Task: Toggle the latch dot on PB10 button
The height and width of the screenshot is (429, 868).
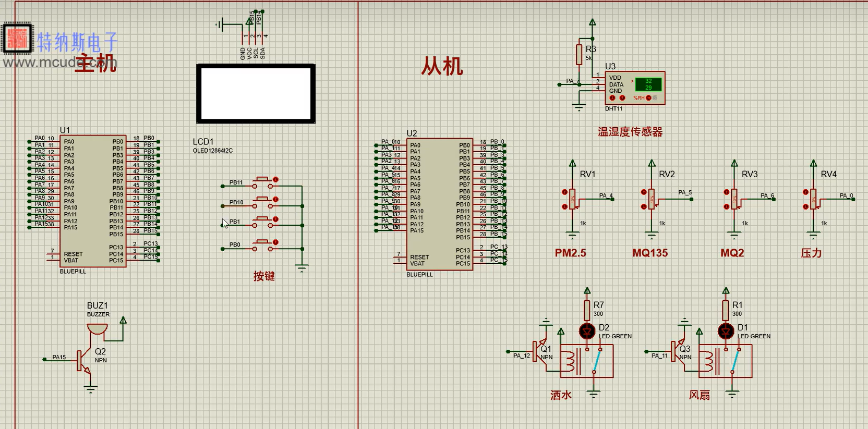Action: coord(276,200)
